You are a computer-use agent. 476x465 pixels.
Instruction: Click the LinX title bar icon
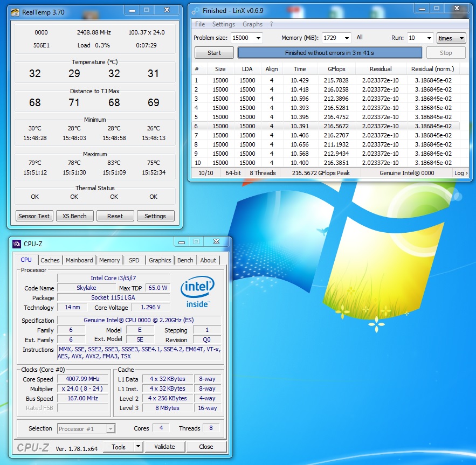[x=196, y=11]
